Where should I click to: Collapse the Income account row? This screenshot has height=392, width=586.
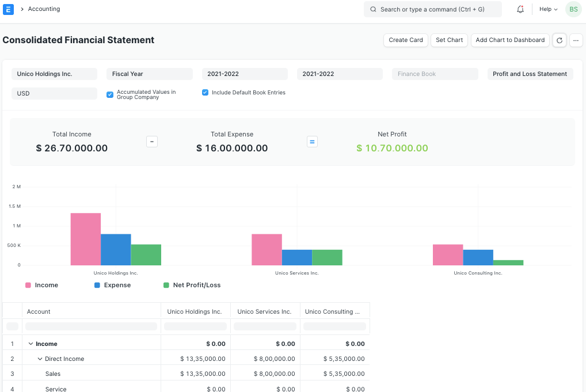tap(31, 343)
